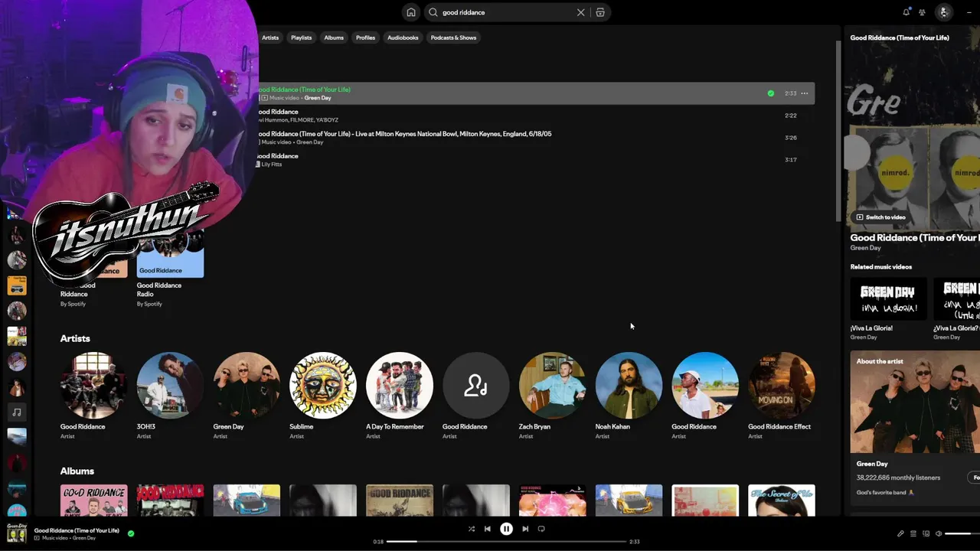
Task: Open more options for the highlighted Green Day track
Action: 804,93
